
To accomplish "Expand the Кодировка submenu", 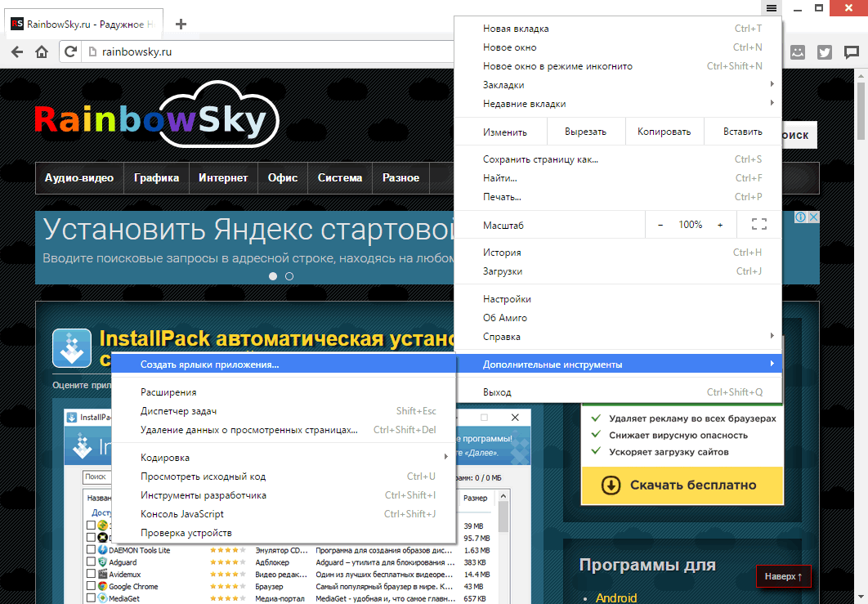I will pos(284,457).
